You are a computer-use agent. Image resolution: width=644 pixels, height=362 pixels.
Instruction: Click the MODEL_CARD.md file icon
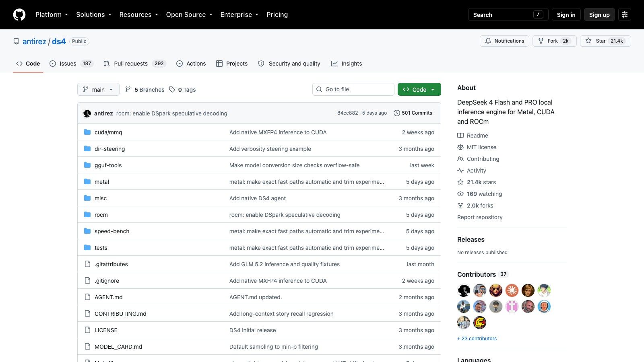(x=87, y=346)
